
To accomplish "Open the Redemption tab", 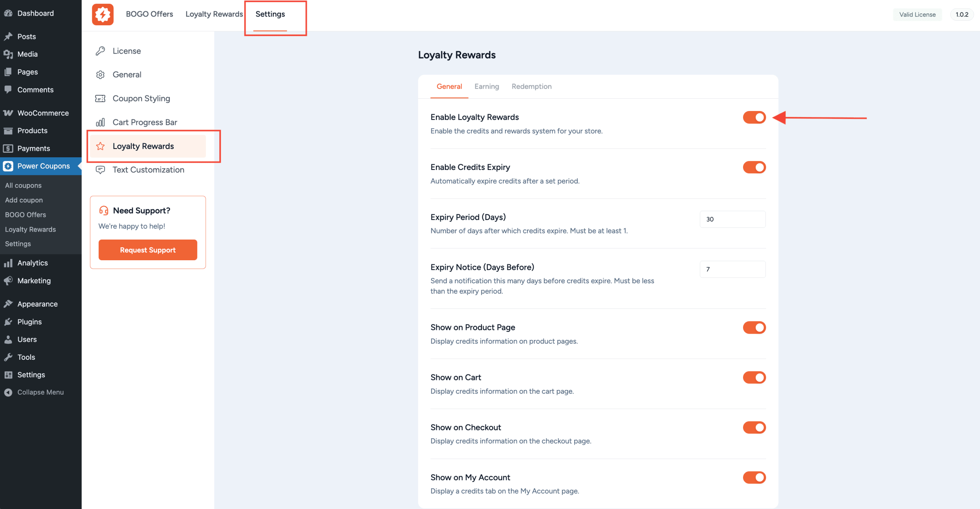I will [531, 86].
